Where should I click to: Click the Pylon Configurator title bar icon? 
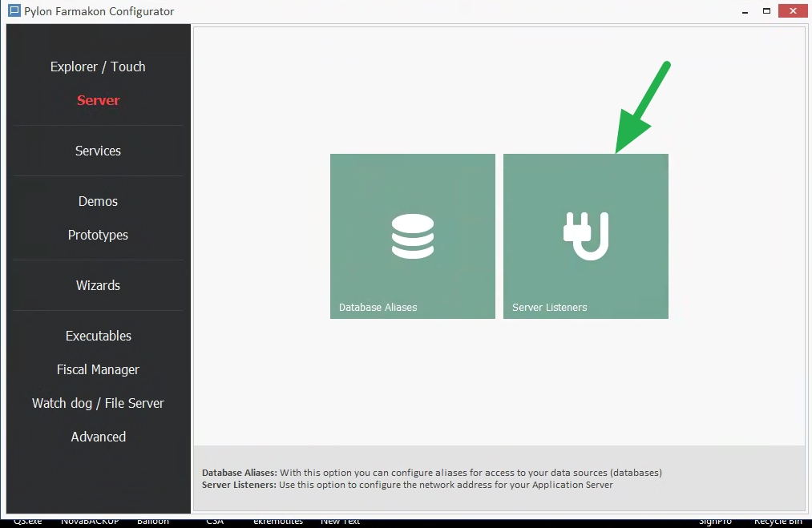tap(14, 11)
